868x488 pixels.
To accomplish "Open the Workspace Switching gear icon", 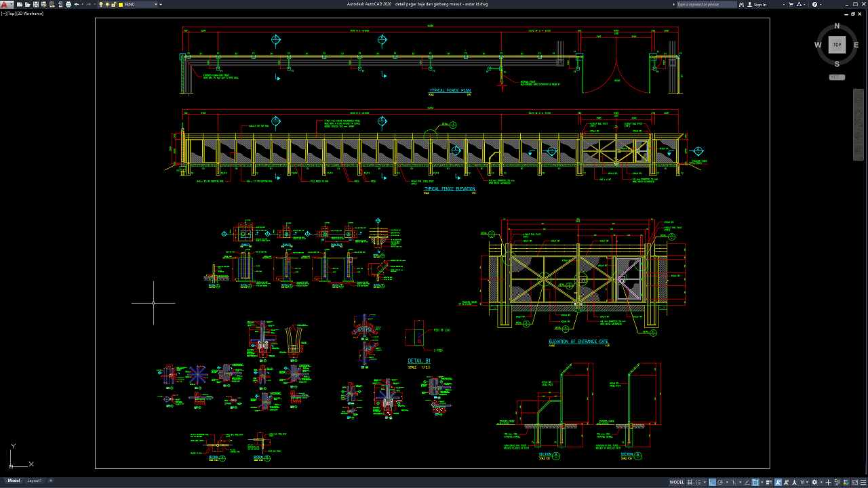I will click(x=814, y=482).
